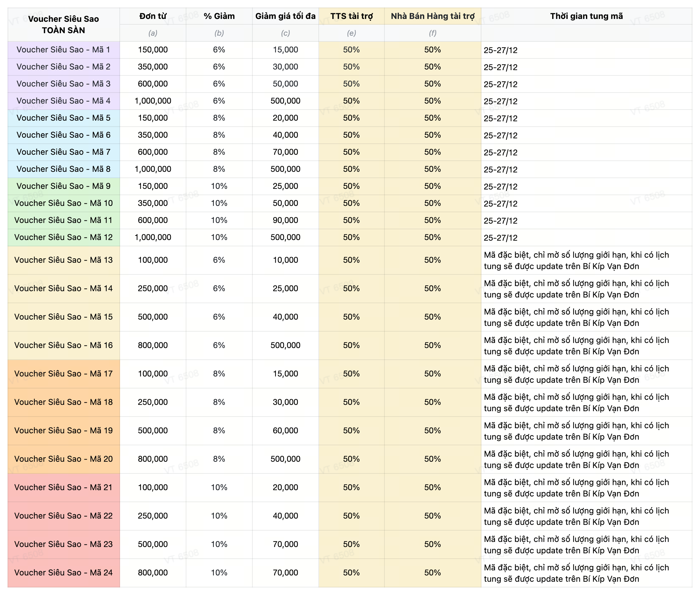Click the 90,000 max discount for Mã 11
The width and height of the screenshot is (700, 595).
point(285,220)
